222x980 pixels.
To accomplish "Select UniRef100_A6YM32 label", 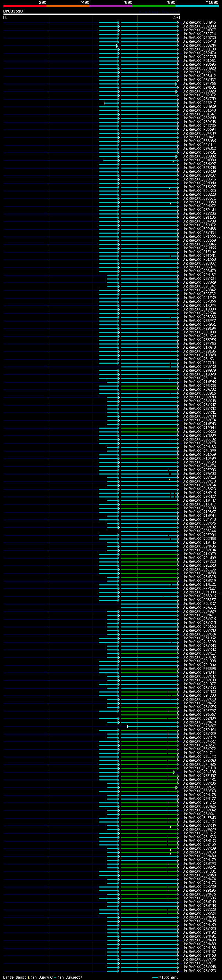I will (x=199, y=80).
